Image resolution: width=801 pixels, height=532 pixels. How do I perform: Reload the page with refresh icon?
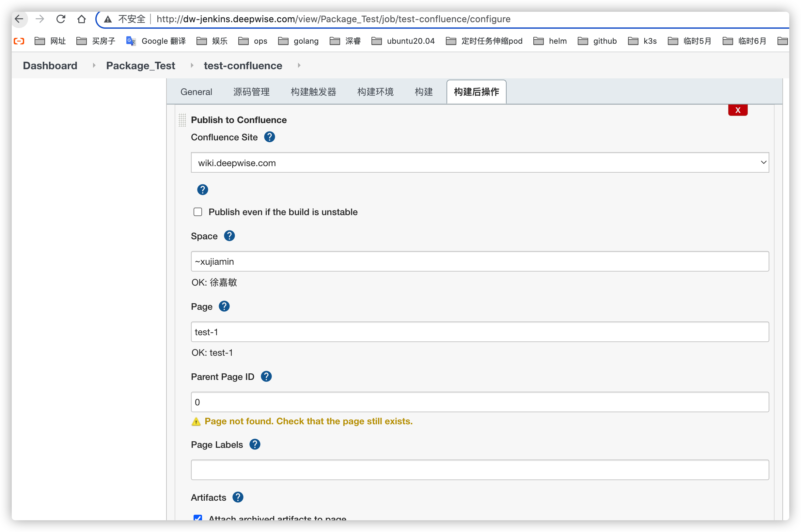point(61,19)
